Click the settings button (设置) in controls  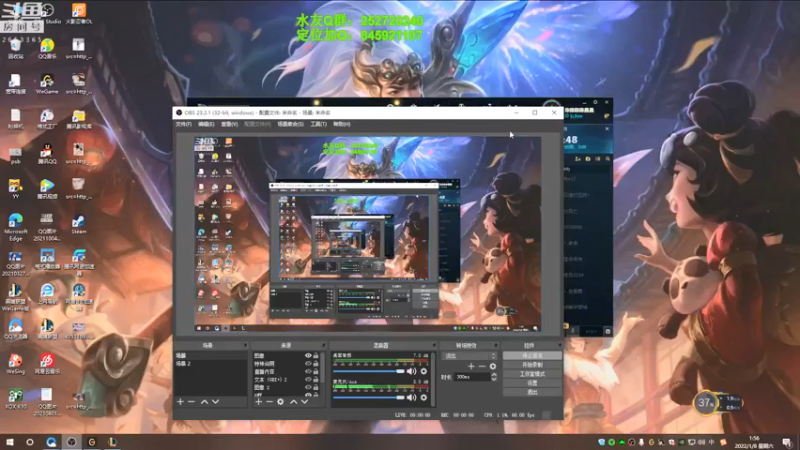[x=532, y=383]
